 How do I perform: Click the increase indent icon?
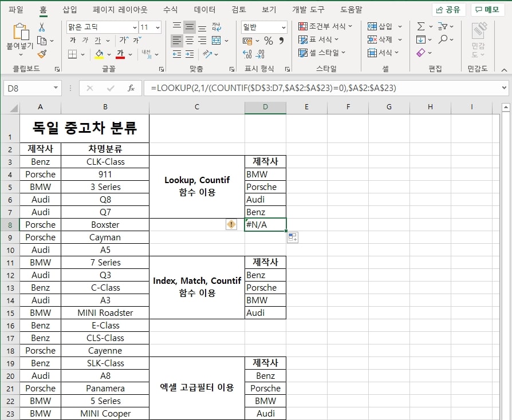pos(190,54)
